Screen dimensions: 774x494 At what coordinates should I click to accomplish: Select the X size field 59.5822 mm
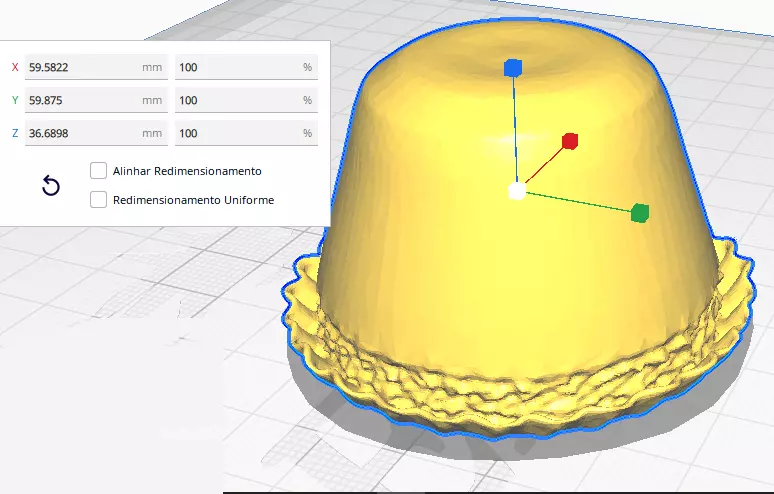click(x=96, y=67)
